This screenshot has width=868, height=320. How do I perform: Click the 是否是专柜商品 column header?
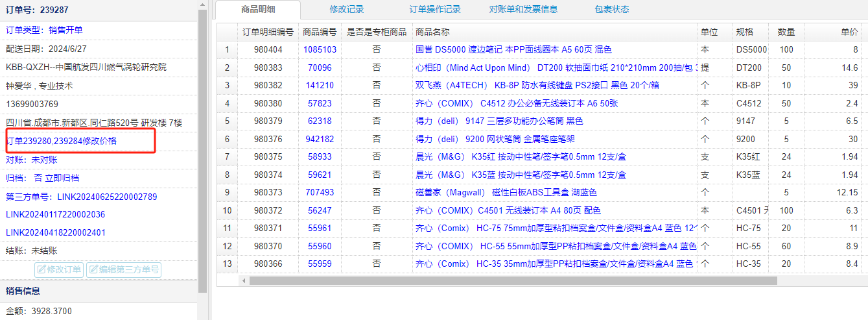[377, 32]
